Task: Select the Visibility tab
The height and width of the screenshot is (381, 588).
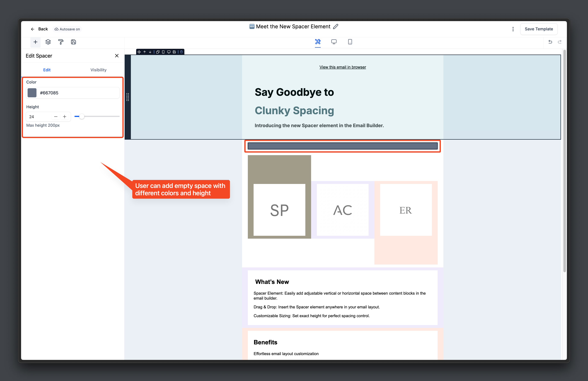Action: pyautogui.click(x=98, y=70)
